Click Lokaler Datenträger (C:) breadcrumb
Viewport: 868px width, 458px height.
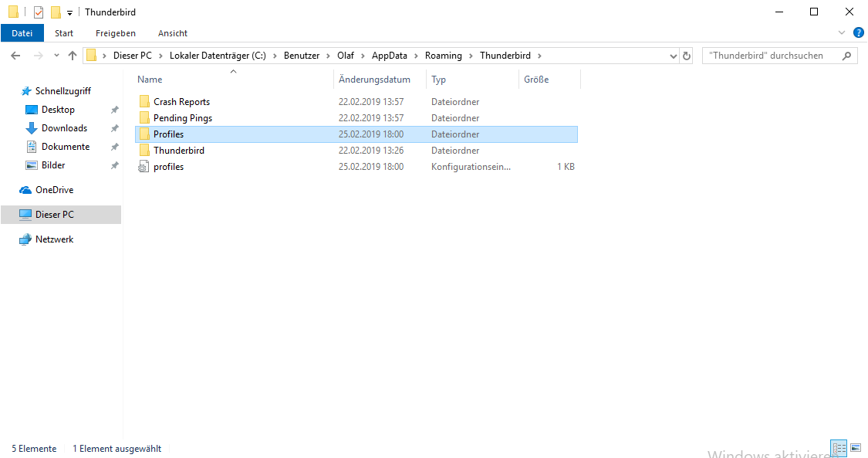[x=218, y=56]
